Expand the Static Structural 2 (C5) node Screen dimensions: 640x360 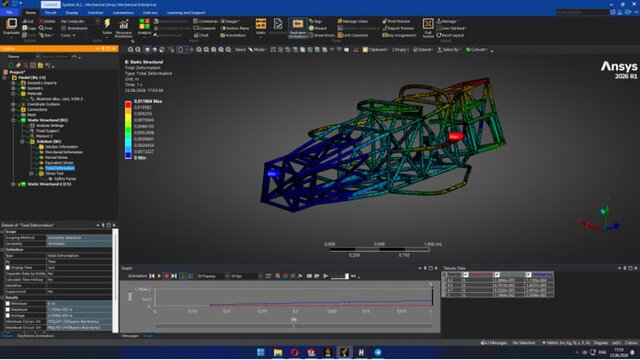coord(13,184)
